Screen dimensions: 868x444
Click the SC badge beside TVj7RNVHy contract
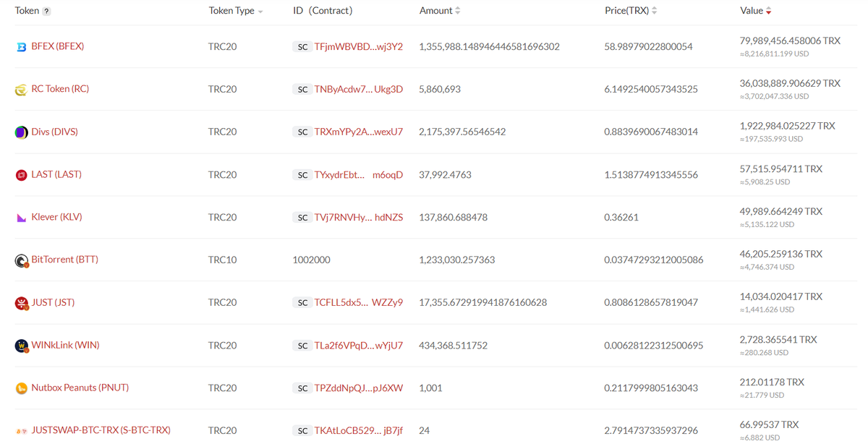click(302, 218)
